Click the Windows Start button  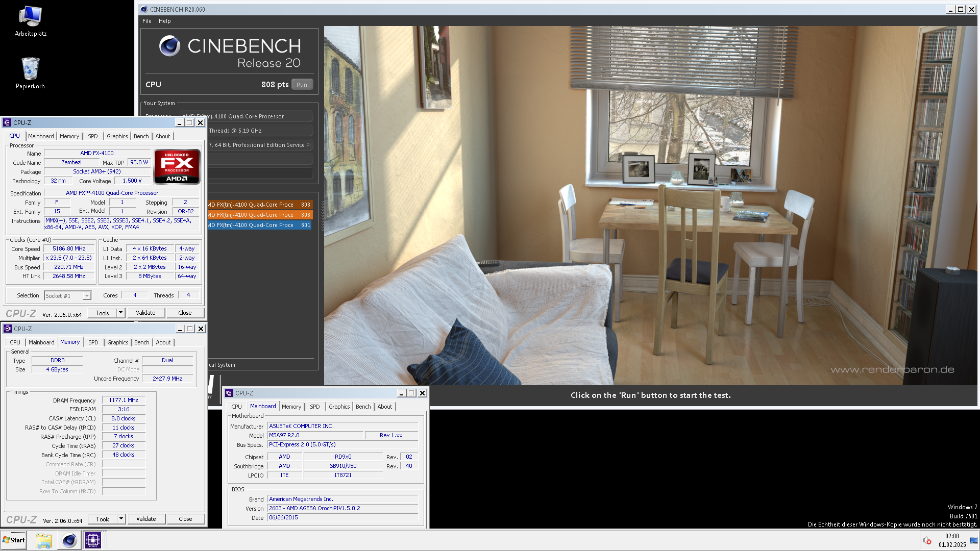click(14, 540)
